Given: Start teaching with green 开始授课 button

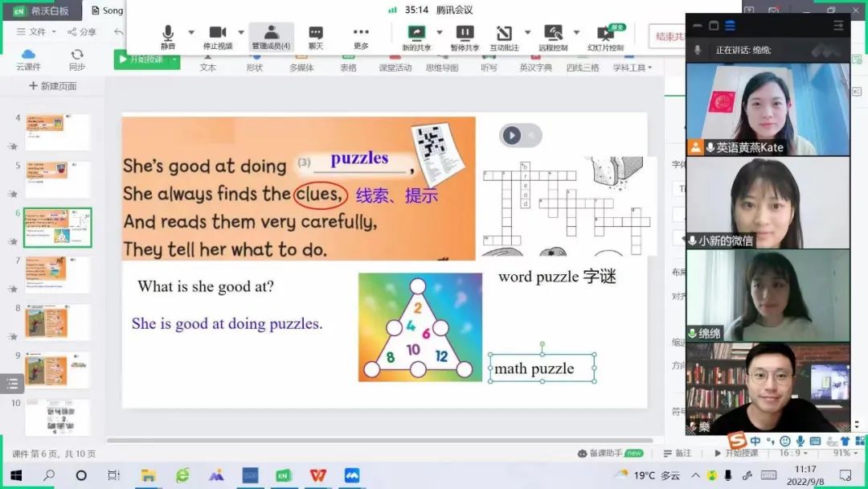Looking at the screenshot, I should [x=141, y=60].
